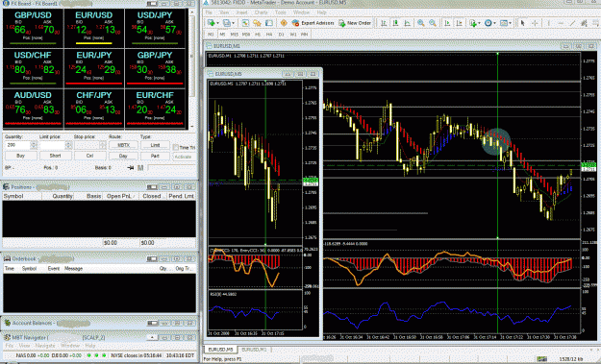
Task: Select the Cursor arrow tool
Action: click(522, 23)
